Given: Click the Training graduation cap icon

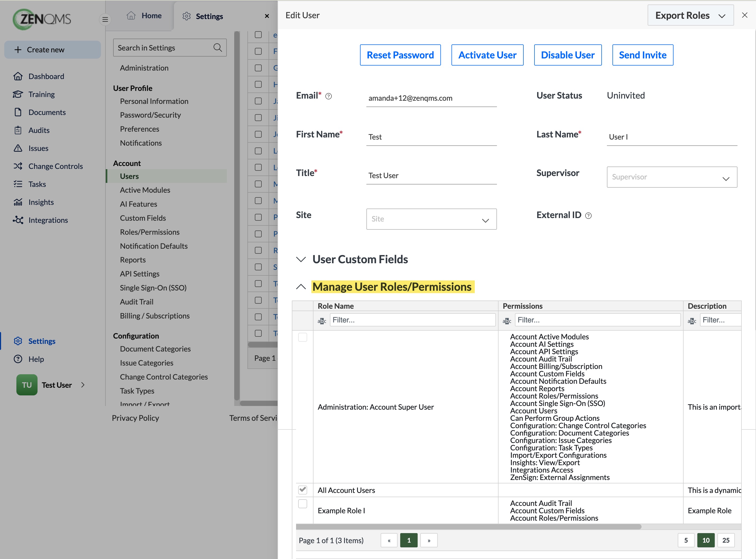Looking at the screenshot, I should click(18, 94).
